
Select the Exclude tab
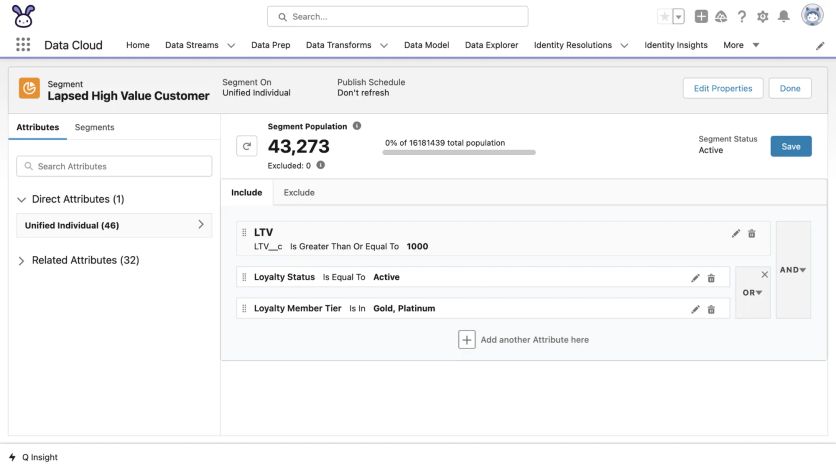point(299,192)
